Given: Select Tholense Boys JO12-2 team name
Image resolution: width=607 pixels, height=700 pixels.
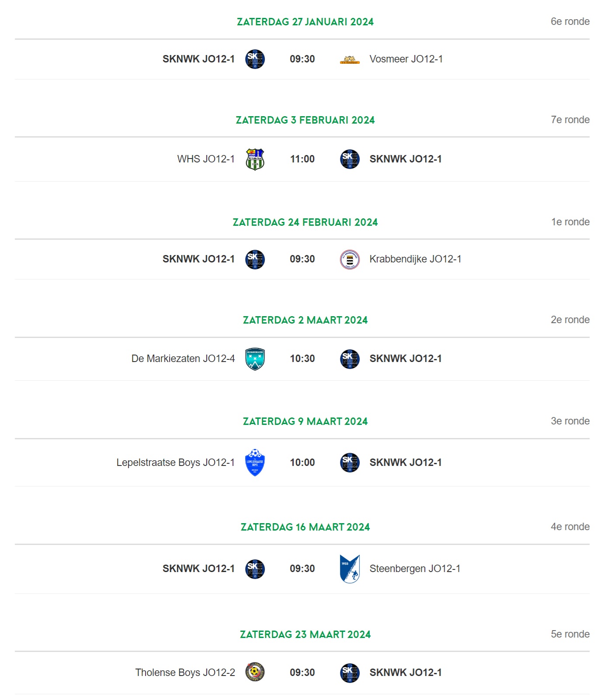Looking at the screenshot, I should (x=185, y=672).
